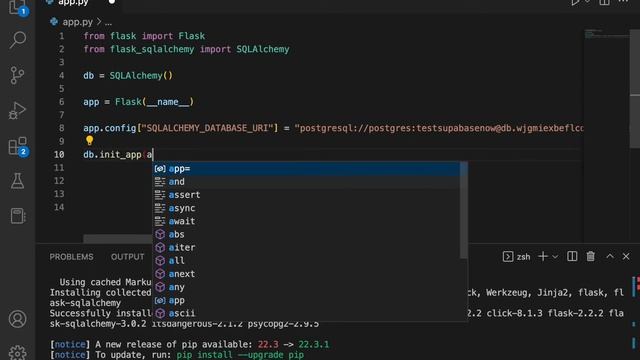The width and height of the screenshot is (640, 360).
Task: Open the launch profile dropdown beside plus
Action: (555, 257)
